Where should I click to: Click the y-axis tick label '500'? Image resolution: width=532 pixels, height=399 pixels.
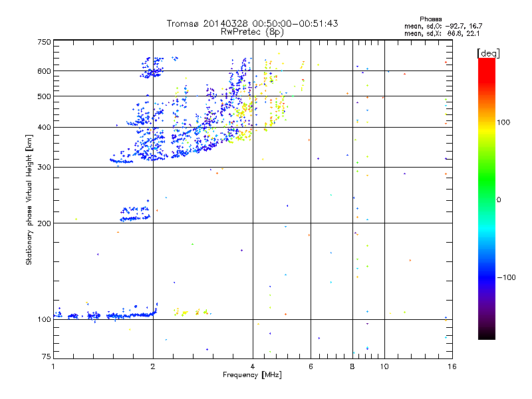point(44,96)
